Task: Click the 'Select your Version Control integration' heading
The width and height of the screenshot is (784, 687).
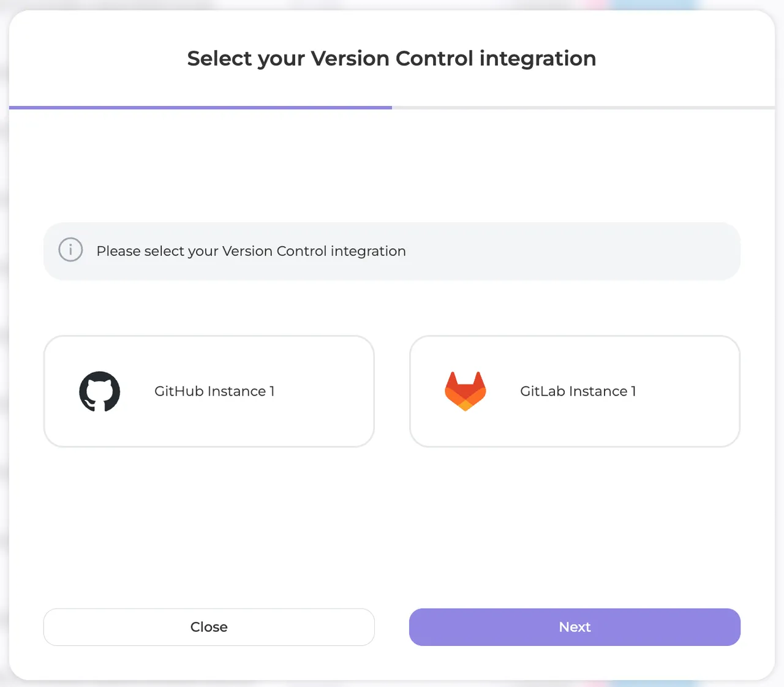Action: 391,59
